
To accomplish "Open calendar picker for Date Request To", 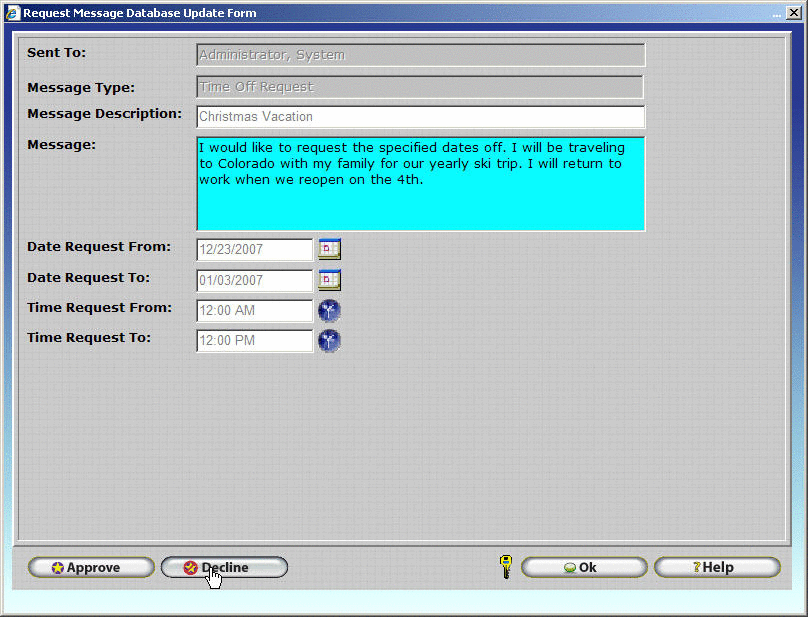I will click(329, 280).
